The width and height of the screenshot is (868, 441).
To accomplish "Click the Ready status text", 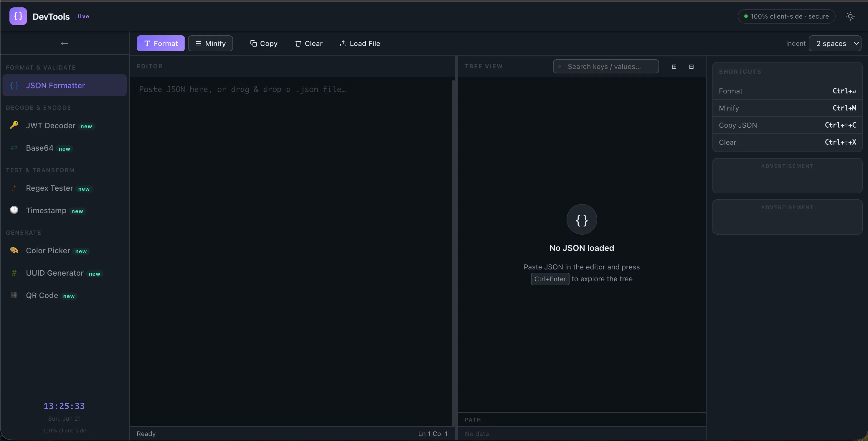I will (146, 434).
